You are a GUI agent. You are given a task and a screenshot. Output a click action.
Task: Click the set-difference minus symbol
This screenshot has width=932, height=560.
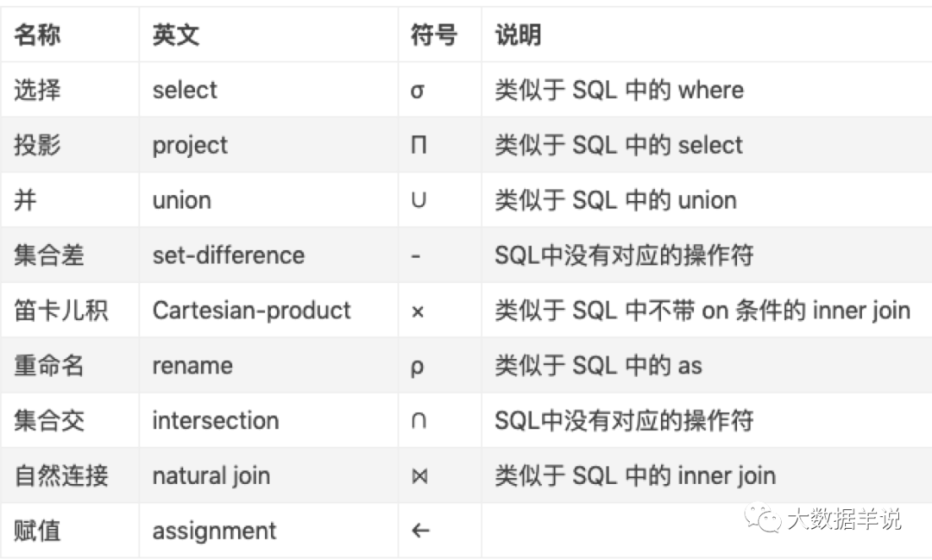pos(416,256)
